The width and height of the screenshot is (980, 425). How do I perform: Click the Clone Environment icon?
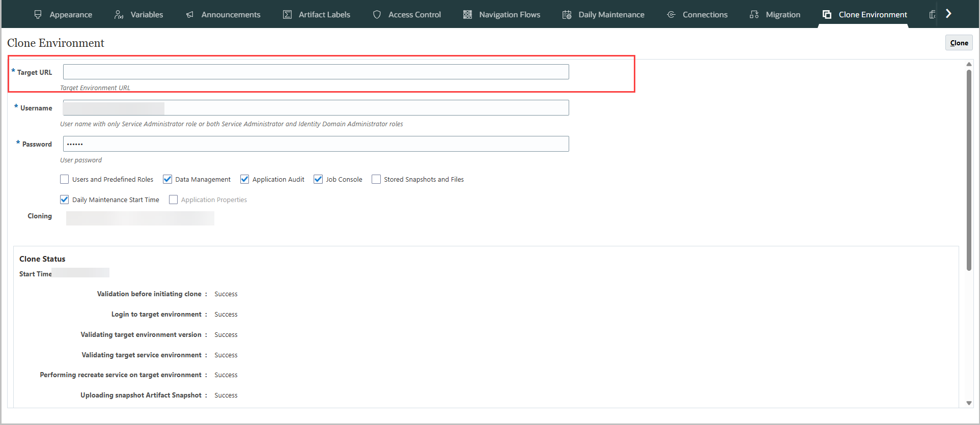tap(827, 15)
